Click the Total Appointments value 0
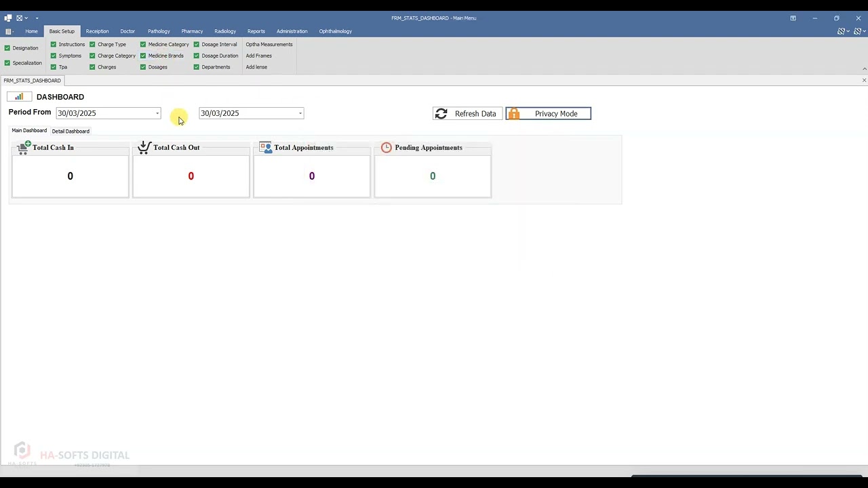Viewport: 868px width, 488px height. [311, 176]
